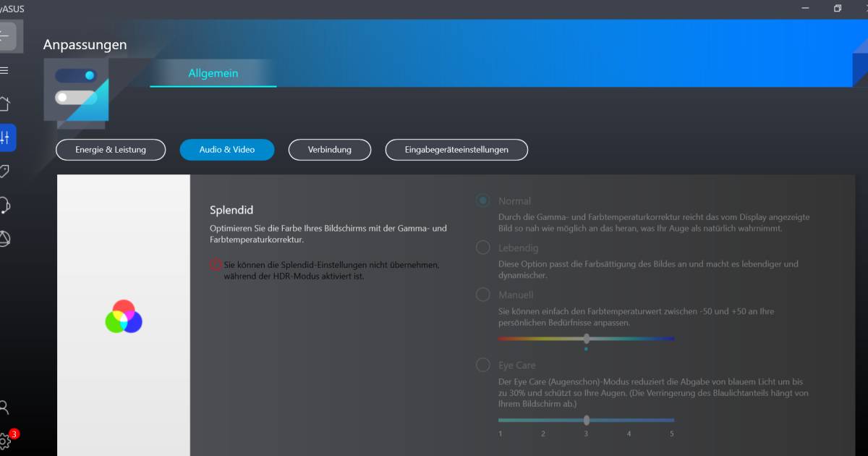This screenshot has width=868, height=456.
Task: Click the Splendid color balls icon preview
Action: [x=123, y=316]
